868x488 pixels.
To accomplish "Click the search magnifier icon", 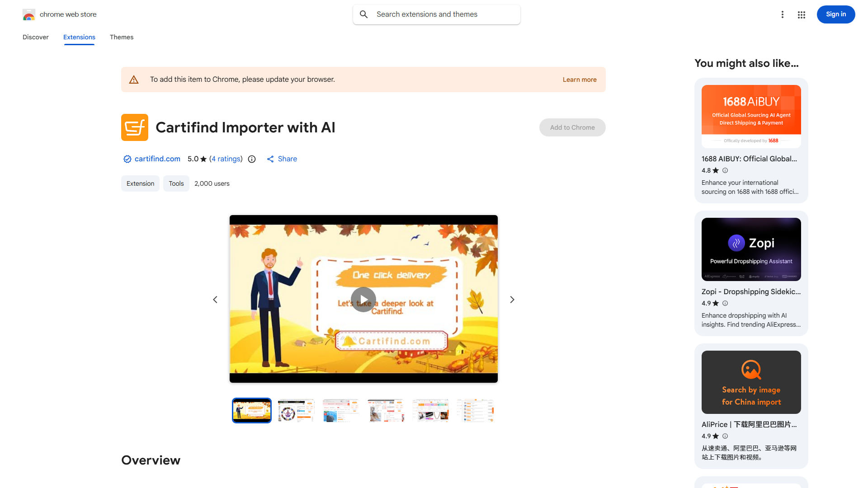I will 364,14.
